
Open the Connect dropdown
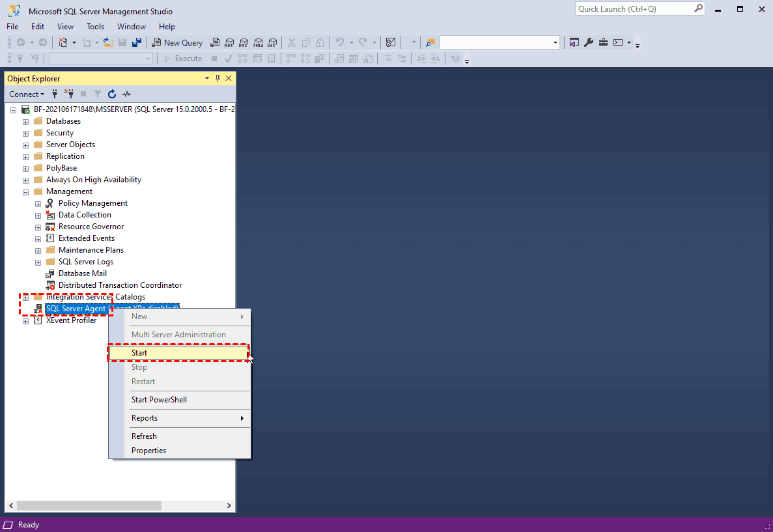coord(27,94)
